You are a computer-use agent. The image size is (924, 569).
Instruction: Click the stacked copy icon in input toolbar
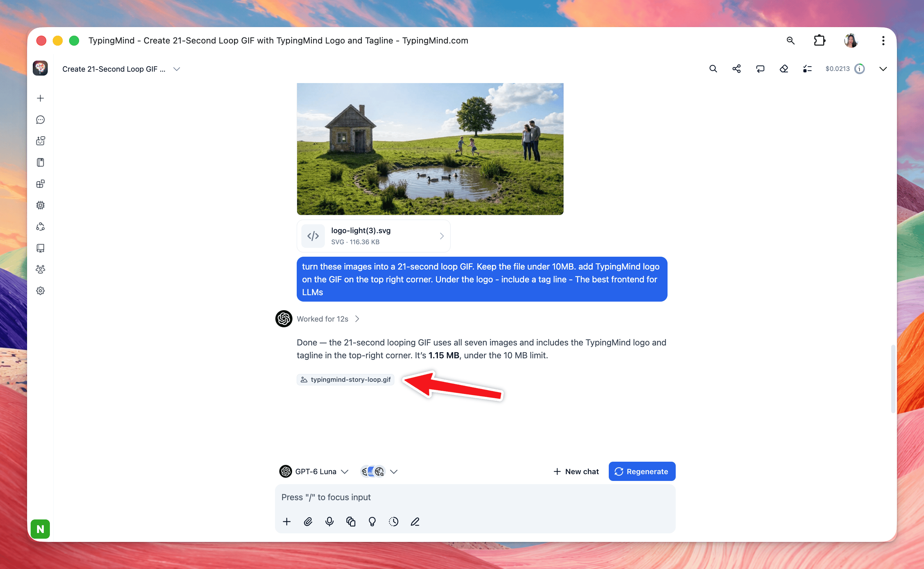click(x=351, y=522)
